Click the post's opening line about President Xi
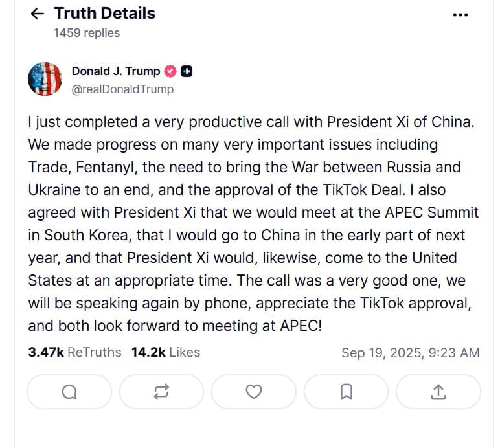 pos(246,122)
